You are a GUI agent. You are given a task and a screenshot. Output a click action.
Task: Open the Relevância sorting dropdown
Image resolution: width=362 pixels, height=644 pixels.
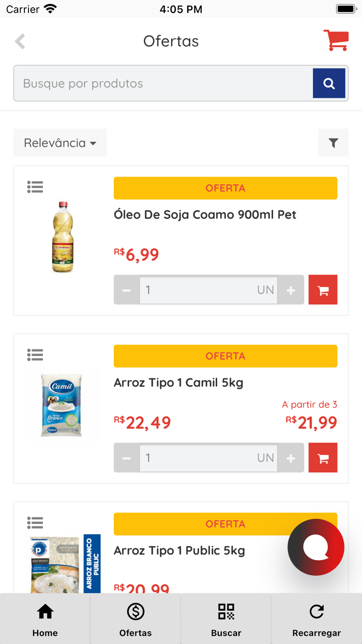tap(59, 143)
